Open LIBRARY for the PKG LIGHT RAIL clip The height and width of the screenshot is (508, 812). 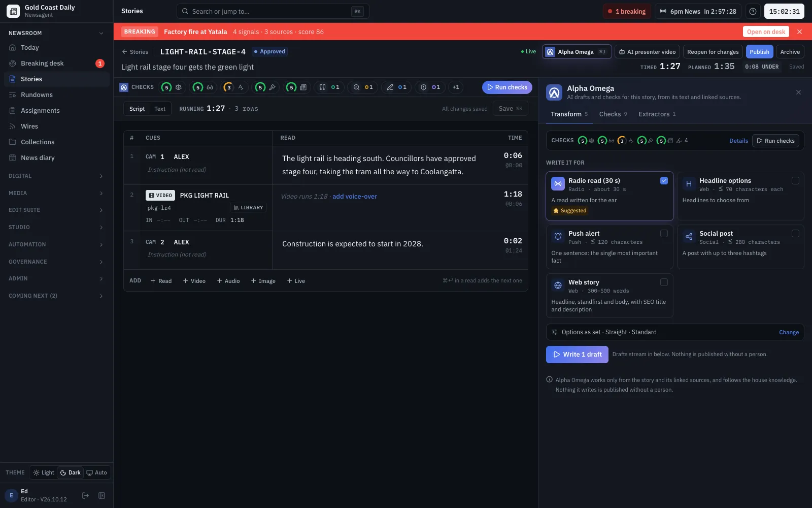[248, 208]
